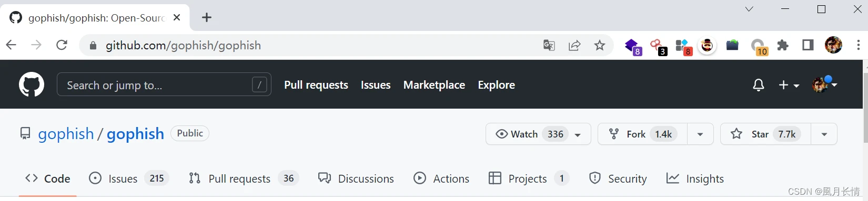The image size is (868, 201).
Task: Open the browser Extensions puzzle icon
Action: click(x=783, y=46)
